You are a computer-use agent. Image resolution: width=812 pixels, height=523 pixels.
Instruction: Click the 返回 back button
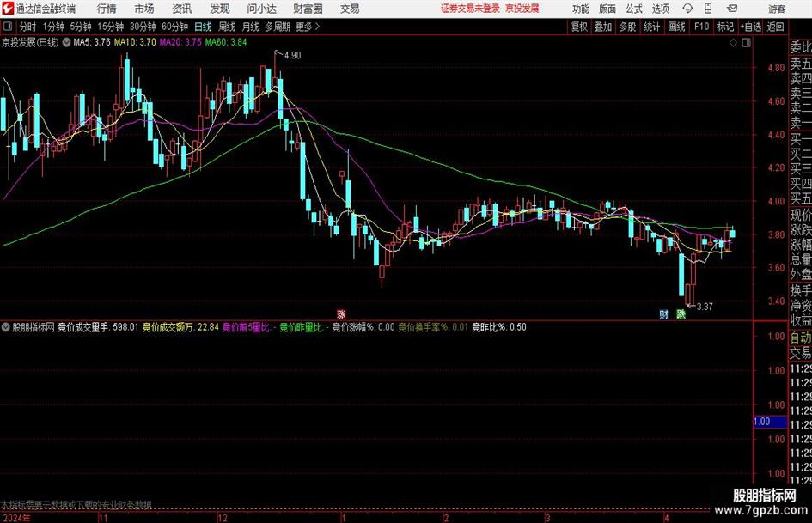click(775, 27)
